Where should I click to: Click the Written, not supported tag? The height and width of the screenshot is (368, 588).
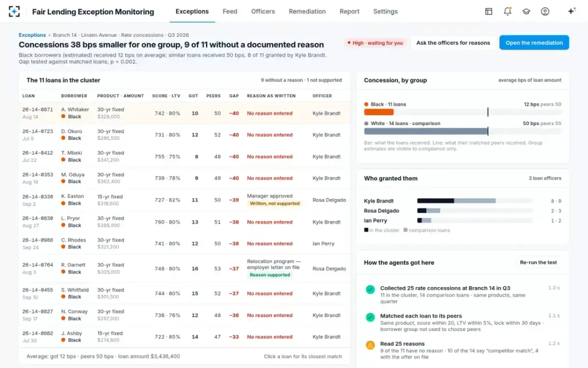(x=274, y=203)
